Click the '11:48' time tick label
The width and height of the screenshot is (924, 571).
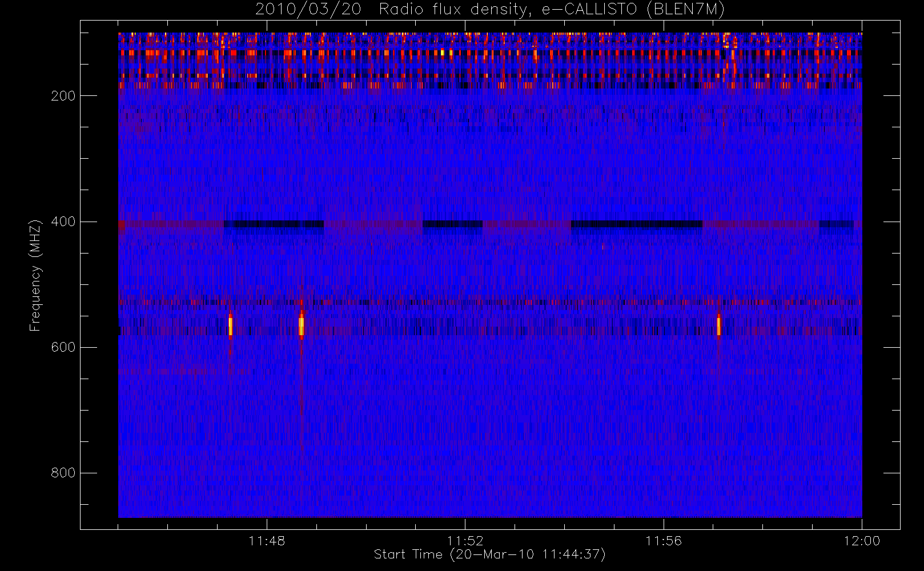pos(267,541)
